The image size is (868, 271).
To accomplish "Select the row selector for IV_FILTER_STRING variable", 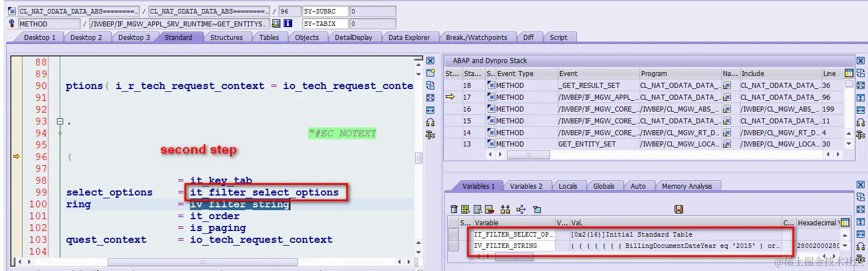I will click(x=453, y=246).
